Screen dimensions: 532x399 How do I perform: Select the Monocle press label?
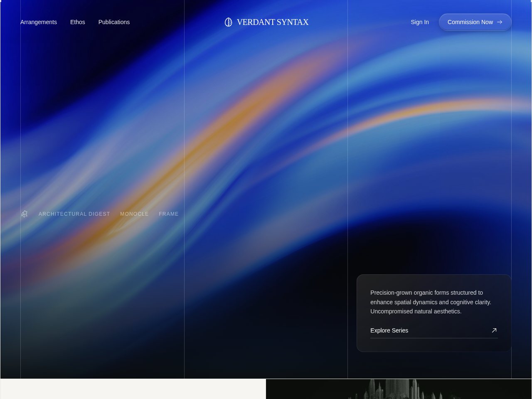click(134, 214)
